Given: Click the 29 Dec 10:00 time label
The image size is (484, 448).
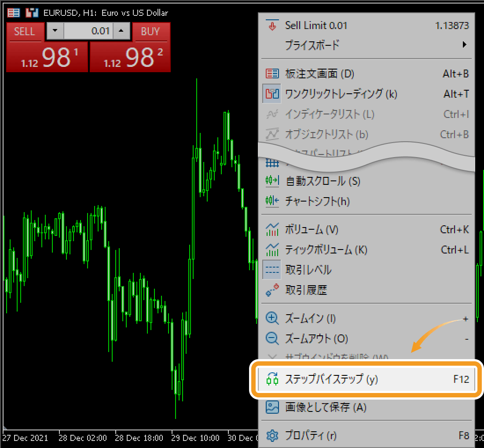Looking at the screenshot, I should coord(195,438).
